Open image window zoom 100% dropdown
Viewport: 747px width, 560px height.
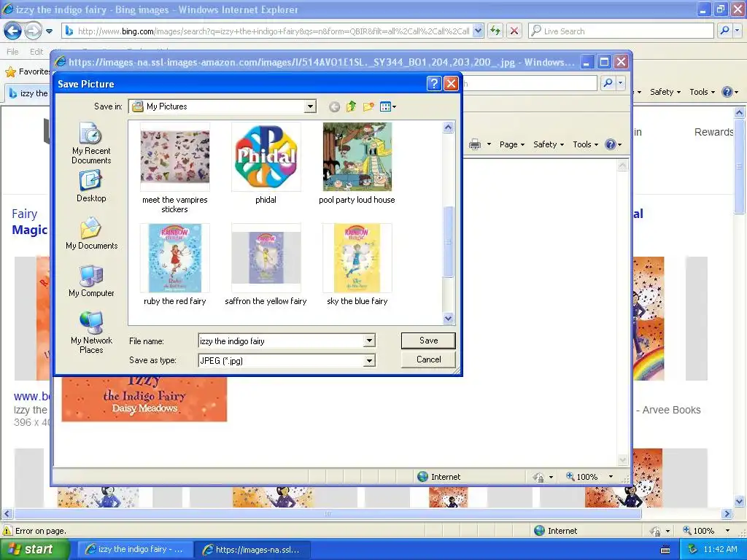611,477
